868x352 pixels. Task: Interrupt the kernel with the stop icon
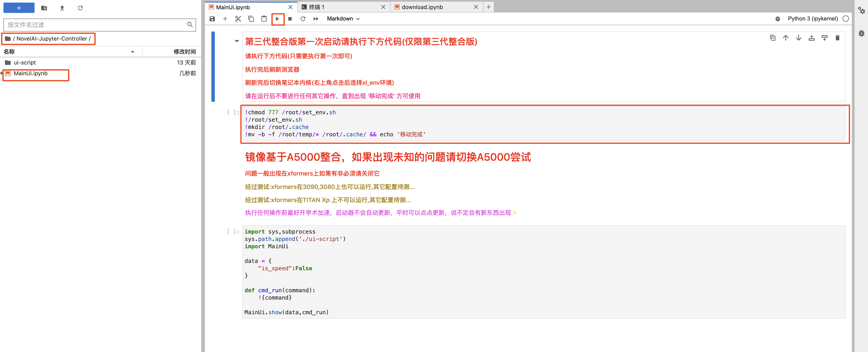click(x=290, y=19)
